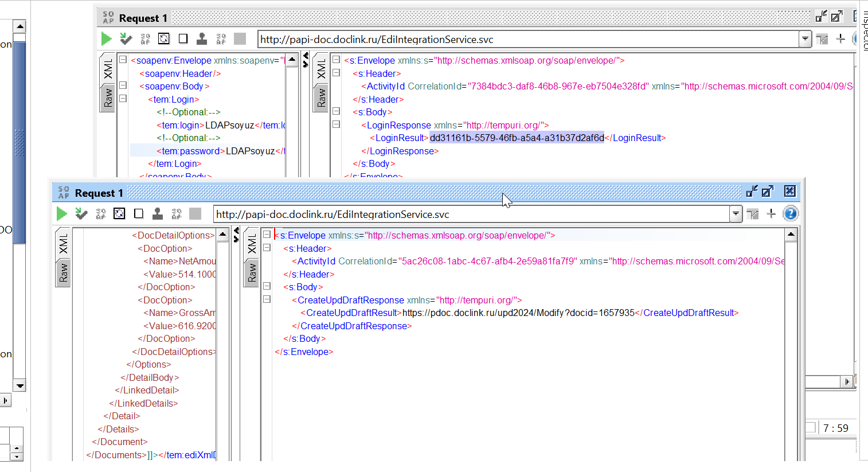Collapse the LoginResponse element fold marker
This screenshot has height=472, width=868.
(337, 124)
